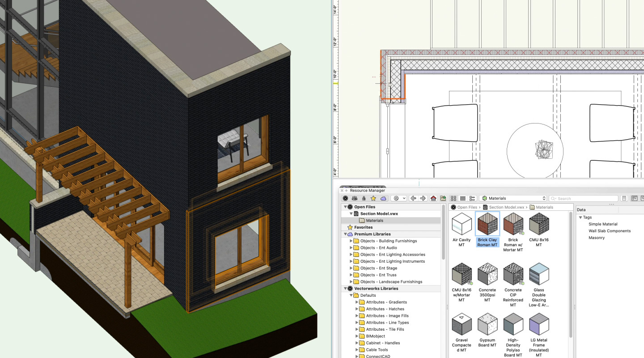644x358 pixels.
Task: Collapse the Section Model.vwx file node
Action: point(351,214)
